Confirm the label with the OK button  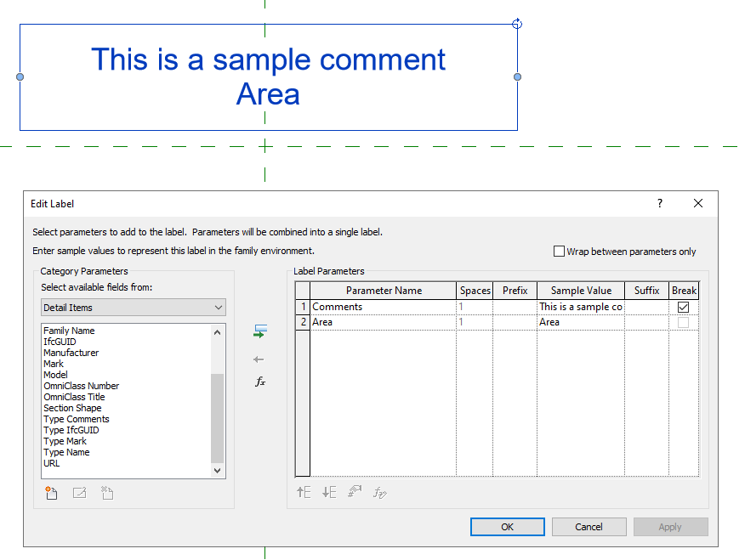point(507,526)
